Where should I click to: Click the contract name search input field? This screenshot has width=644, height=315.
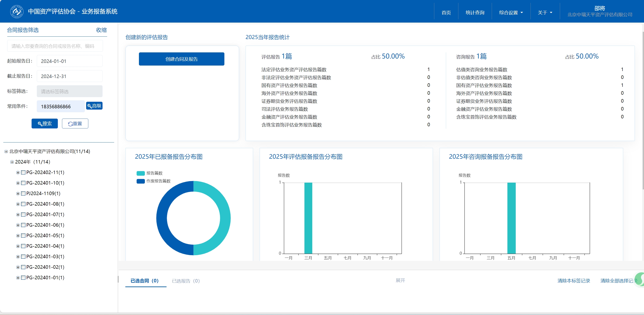[x=55, y=46]
